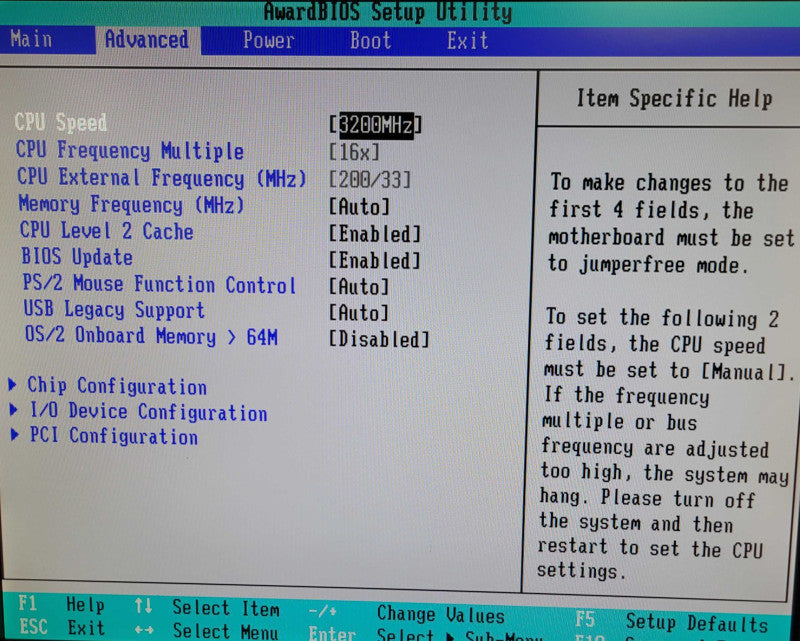This screenshot has width=800, height=641.
Task: Select the CPU External Frequency (MHz) label
Action: tap(162, 178)
